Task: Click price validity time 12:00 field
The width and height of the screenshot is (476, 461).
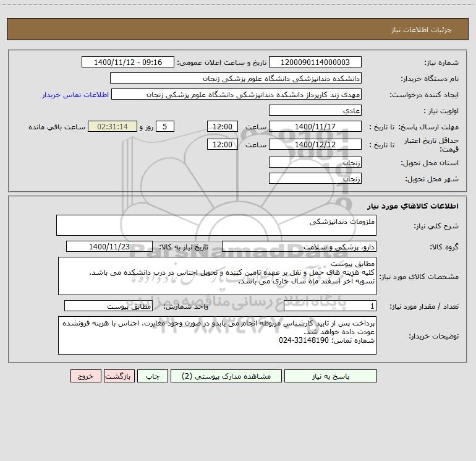Action: [x=222, y=144]
